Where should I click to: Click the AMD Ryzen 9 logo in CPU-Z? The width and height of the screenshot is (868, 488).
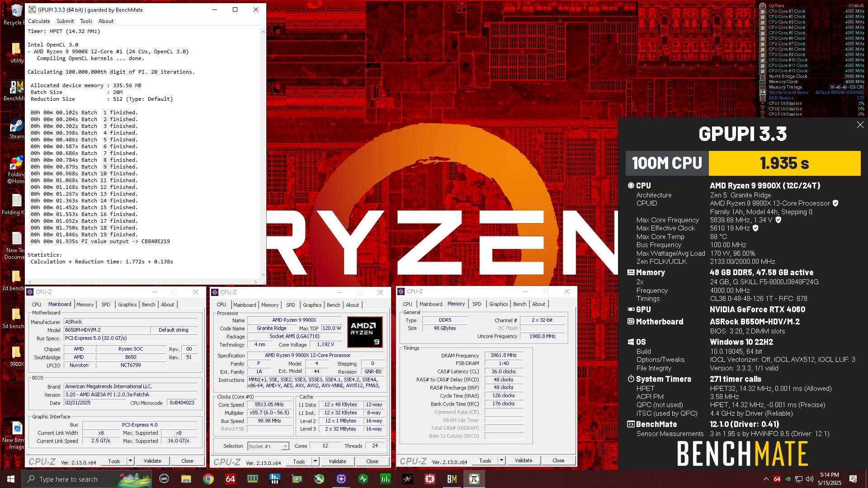[364, 332]
